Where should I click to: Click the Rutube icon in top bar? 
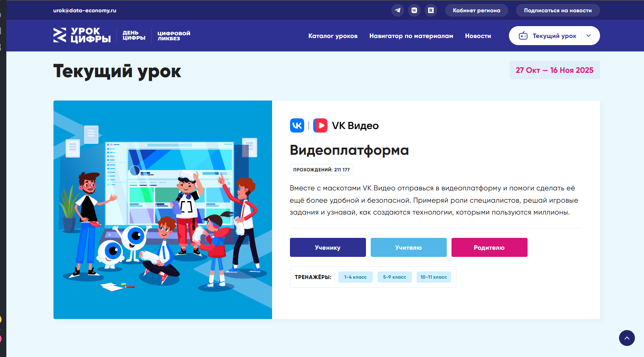coord(431,10)
